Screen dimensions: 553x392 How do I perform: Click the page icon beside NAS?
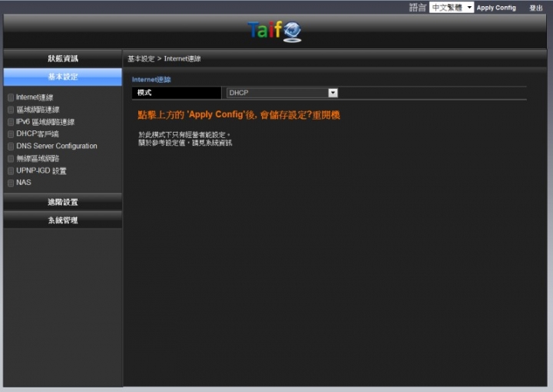(11, 183)
